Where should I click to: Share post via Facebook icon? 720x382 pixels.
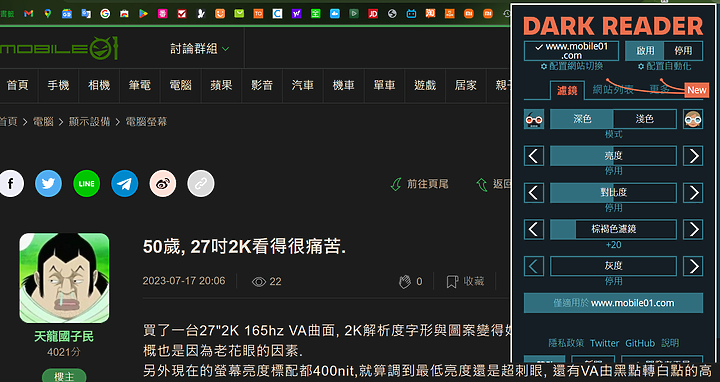[x=11, y=184]
